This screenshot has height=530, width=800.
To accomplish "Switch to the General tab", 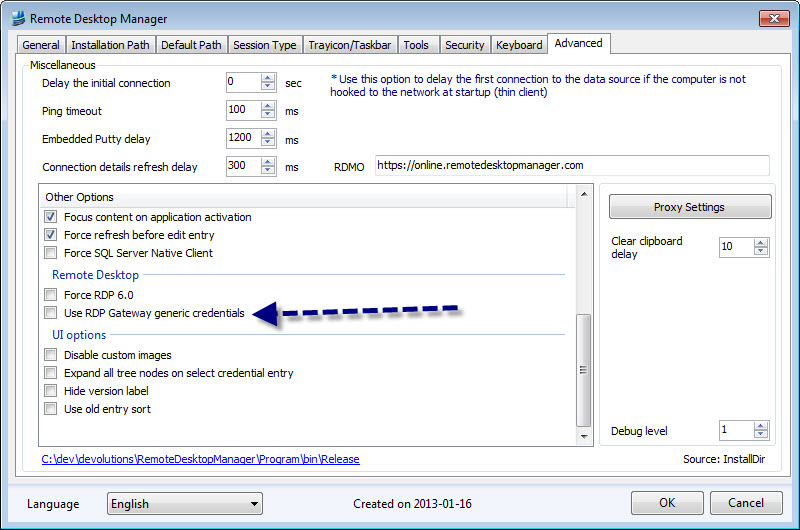I will 41,45.
